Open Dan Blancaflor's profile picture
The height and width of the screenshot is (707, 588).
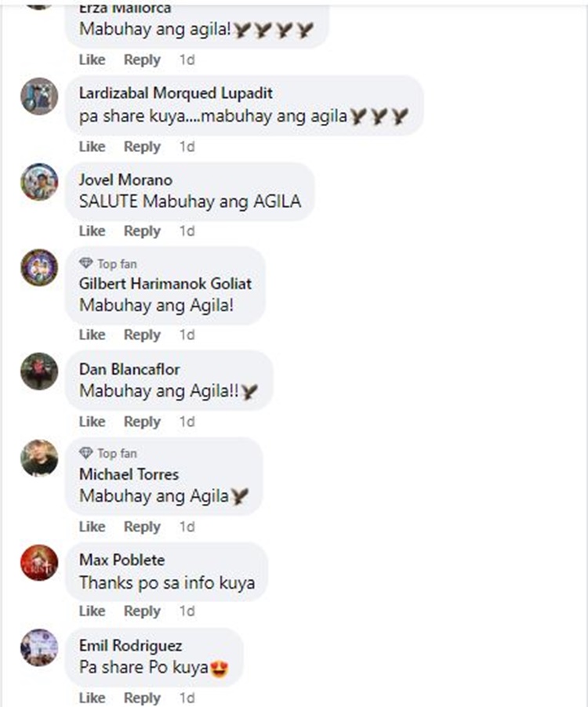[39, 371]
